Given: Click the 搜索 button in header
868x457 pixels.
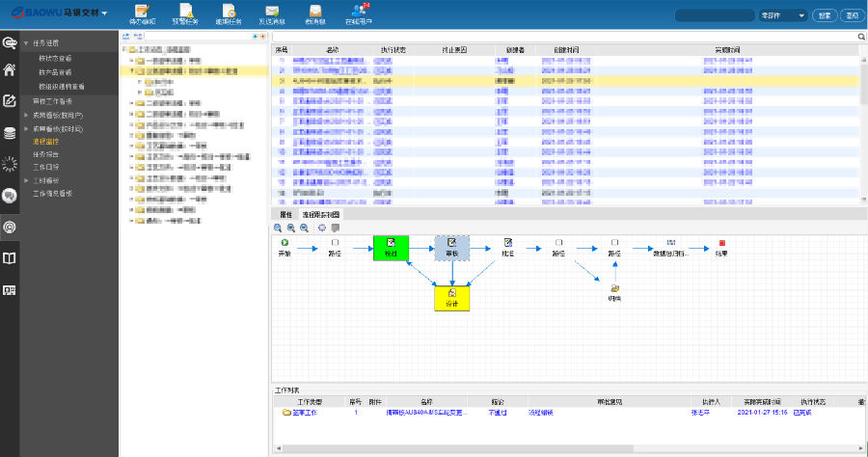Looking at the screenshot, I should pyautogui.click(x=825, y=15).
